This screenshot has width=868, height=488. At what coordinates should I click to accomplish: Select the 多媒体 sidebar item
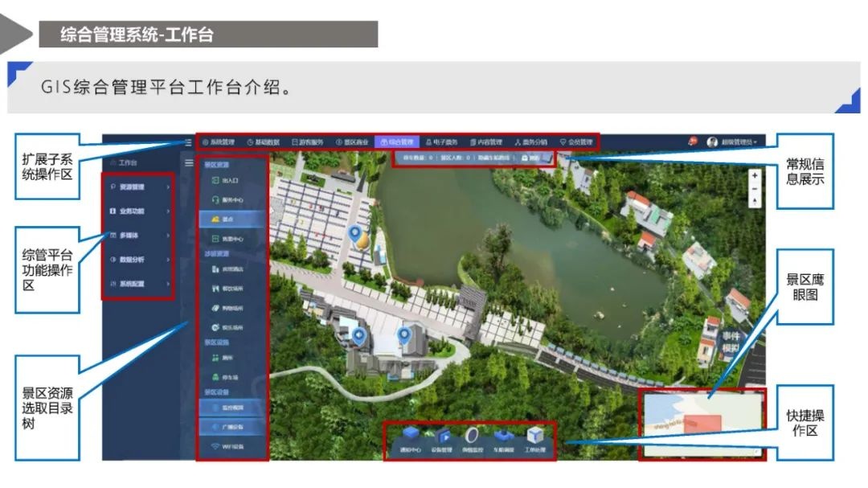(x=138, y=236)
